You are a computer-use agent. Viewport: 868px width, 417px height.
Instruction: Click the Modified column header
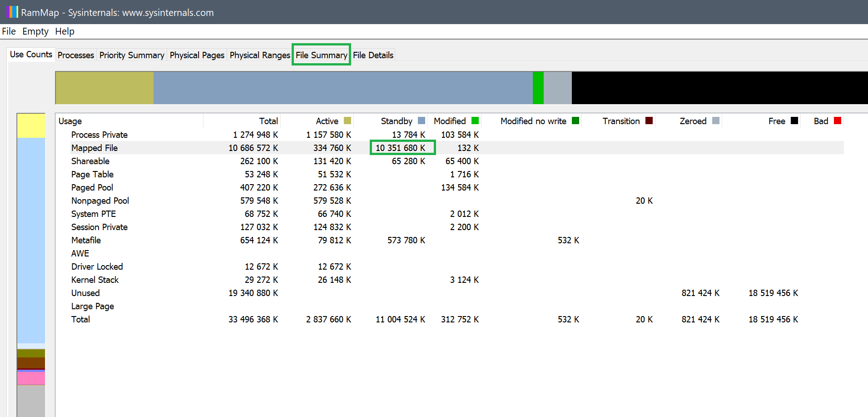point(454,121)
